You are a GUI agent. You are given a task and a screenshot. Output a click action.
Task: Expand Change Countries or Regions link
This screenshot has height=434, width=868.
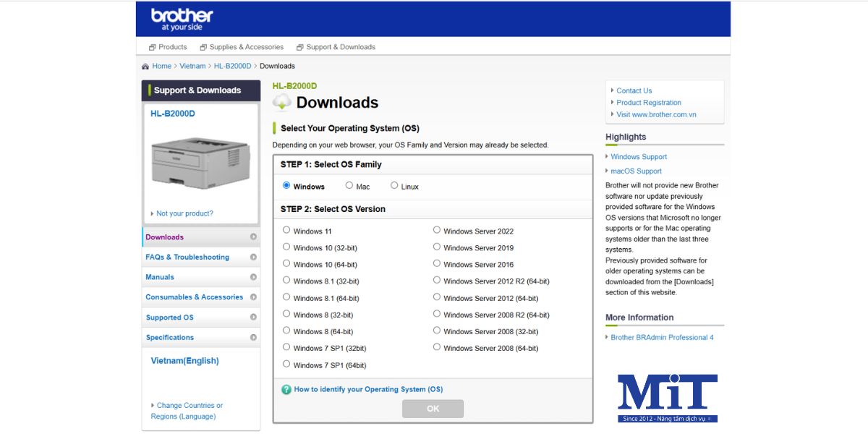(187, 411)
